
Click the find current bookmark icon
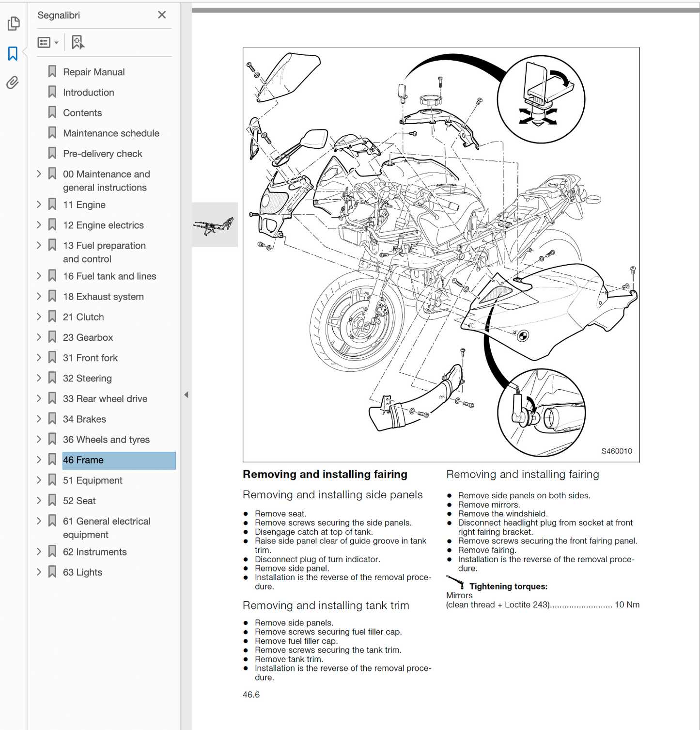[78, 43]
